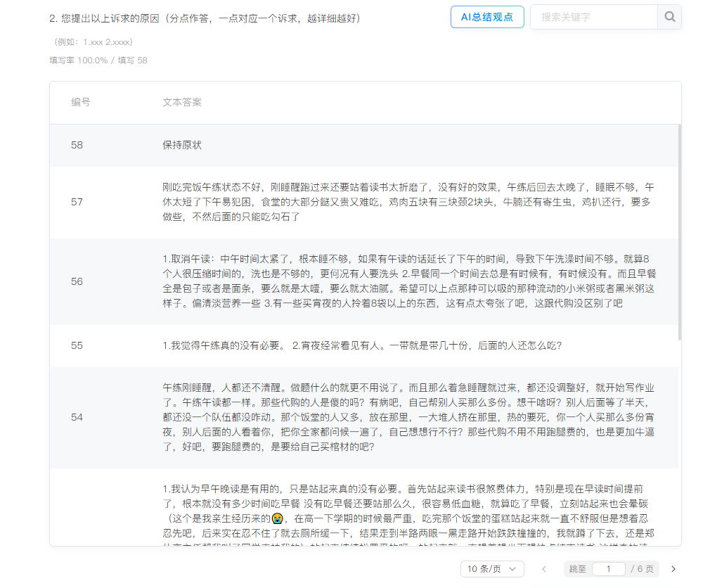Select row number 55
This screenshot has width=710, height=588.
pyautogui.click(x=77, y=345)
